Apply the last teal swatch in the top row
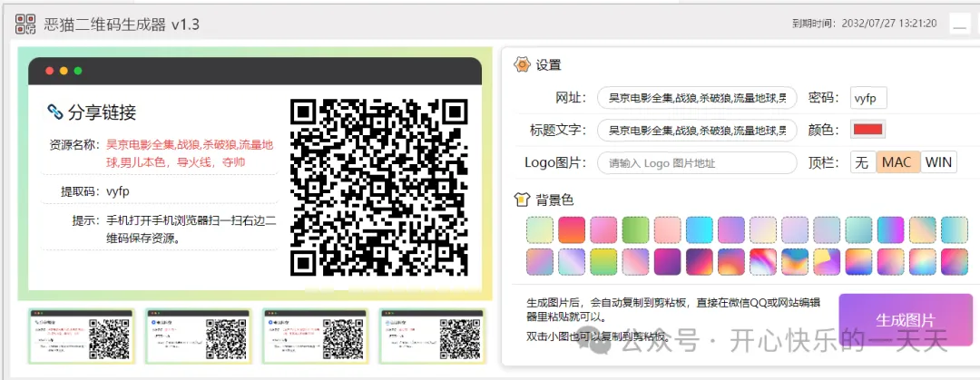The width and height of the screenshot is (980, 380). click(x=955, y=229)
